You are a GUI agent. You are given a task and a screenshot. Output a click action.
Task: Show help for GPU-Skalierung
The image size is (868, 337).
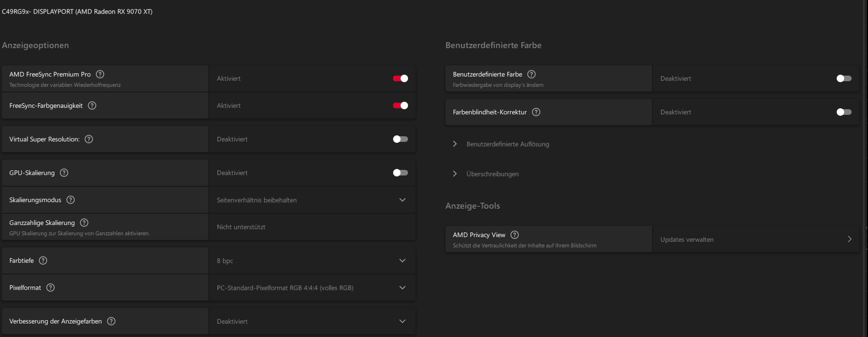64,173
